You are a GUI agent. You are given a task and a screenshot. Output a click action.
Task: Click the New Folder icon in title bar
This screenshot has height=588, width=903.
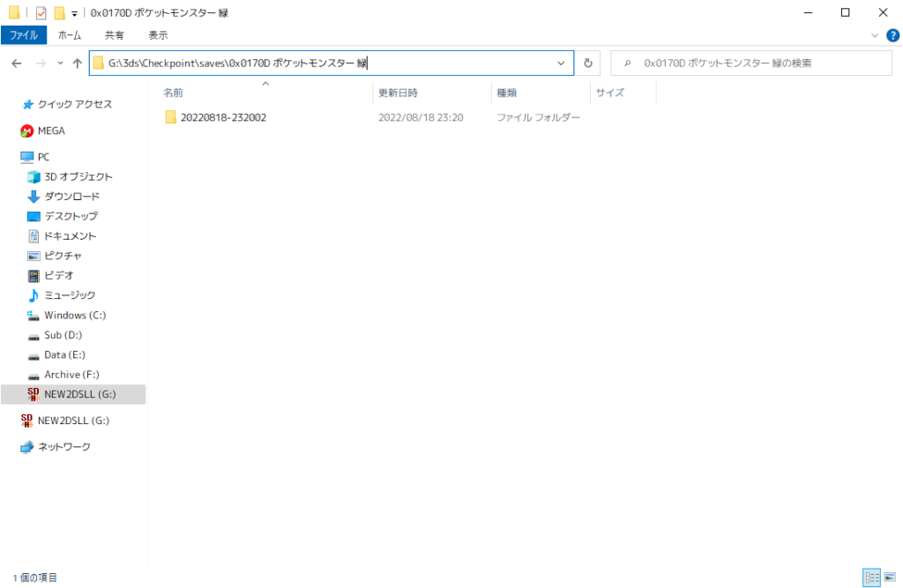click(59, 12)
